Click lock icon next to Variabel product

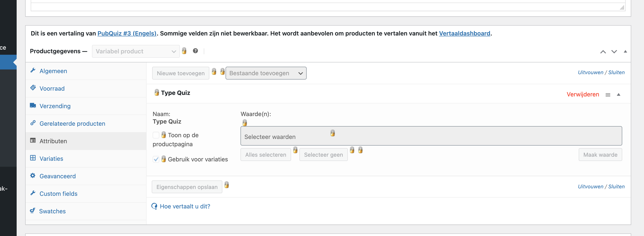pos(184,51)
